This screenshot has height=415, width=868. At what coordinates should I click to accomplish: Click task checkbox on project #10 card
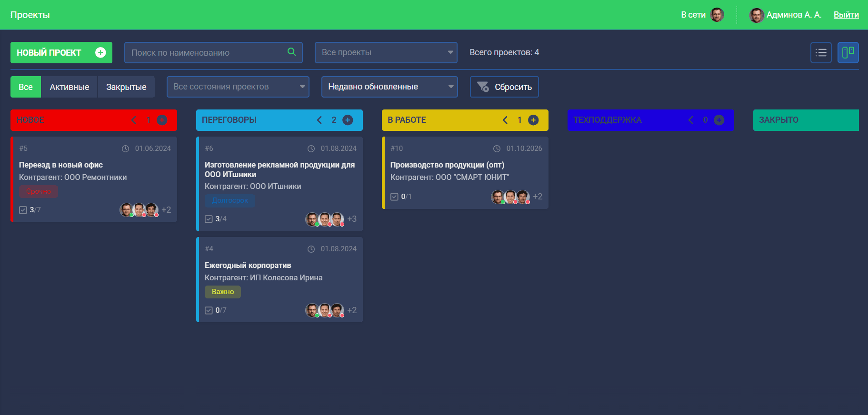pos(394,197)
